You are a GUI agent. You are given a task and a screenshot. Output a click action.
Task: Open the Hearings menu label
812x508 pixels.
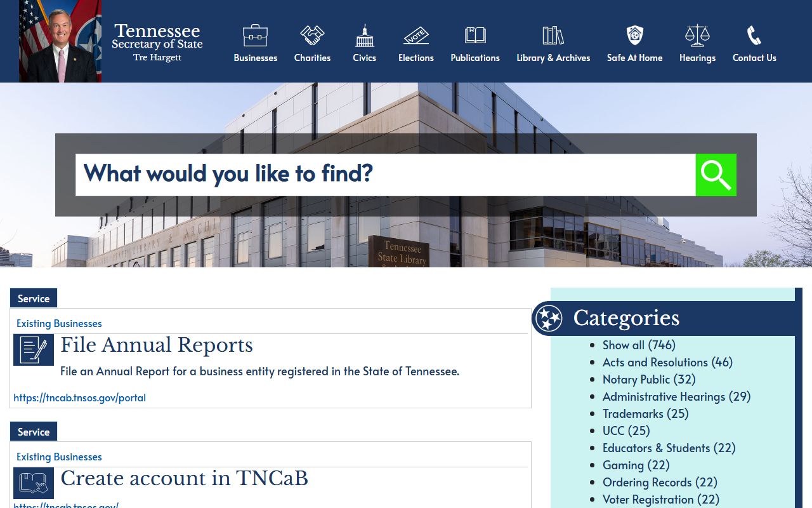(x=697, y=58)
